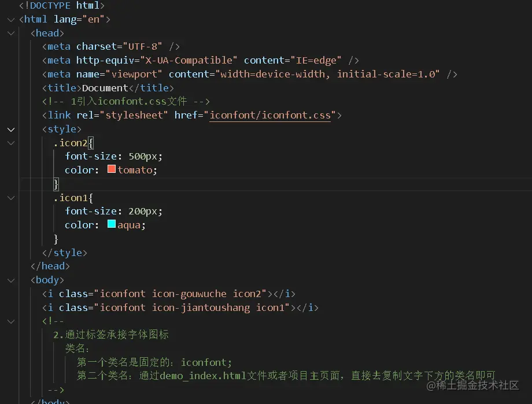Click the closing brace of .icon1 rule
The width and height of the screenshot is (532, 404).
pyautogui.click(x=56, y=239)
